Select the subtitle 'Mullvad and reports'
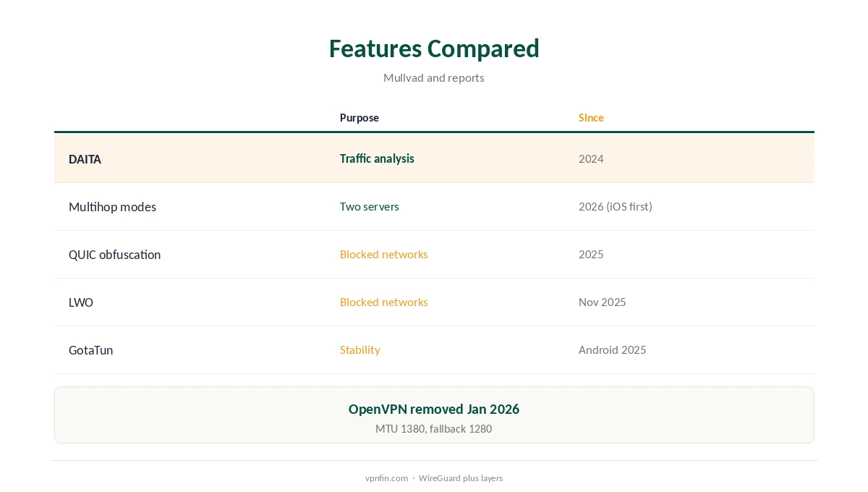868x492 pixels. 434,77
